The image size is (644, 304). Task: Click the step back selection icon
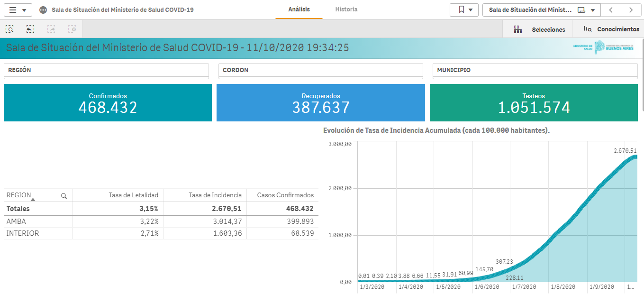(30, 29)
